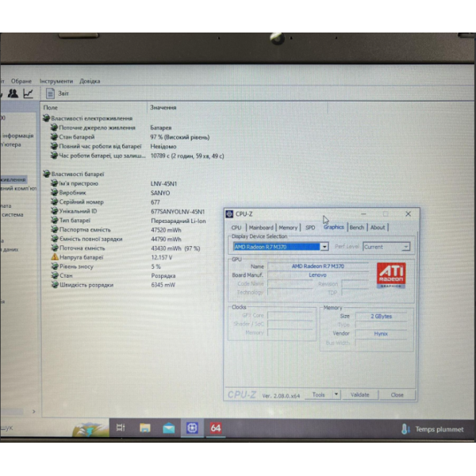
Task: Click the Звіт report icon
Action: 50,93
